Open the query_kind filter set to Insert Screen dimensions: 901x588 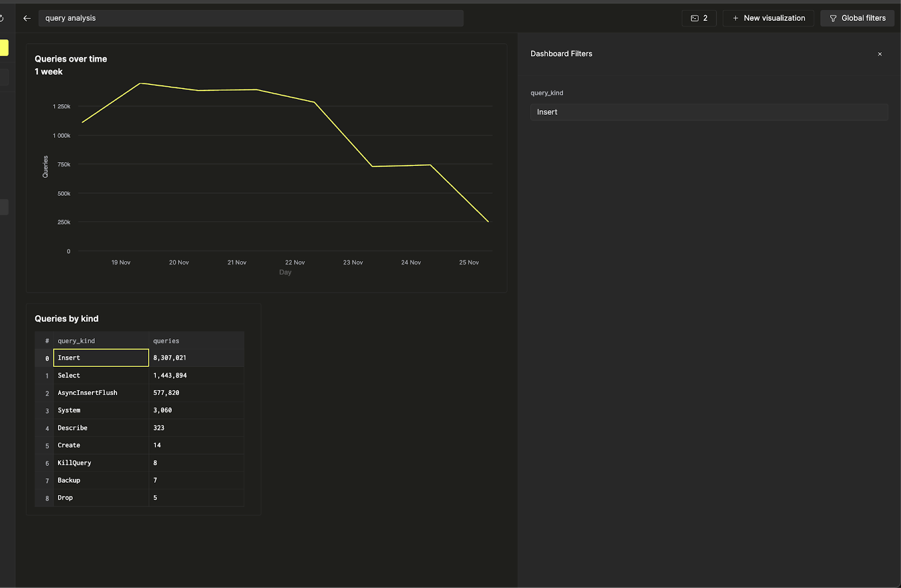709,112
